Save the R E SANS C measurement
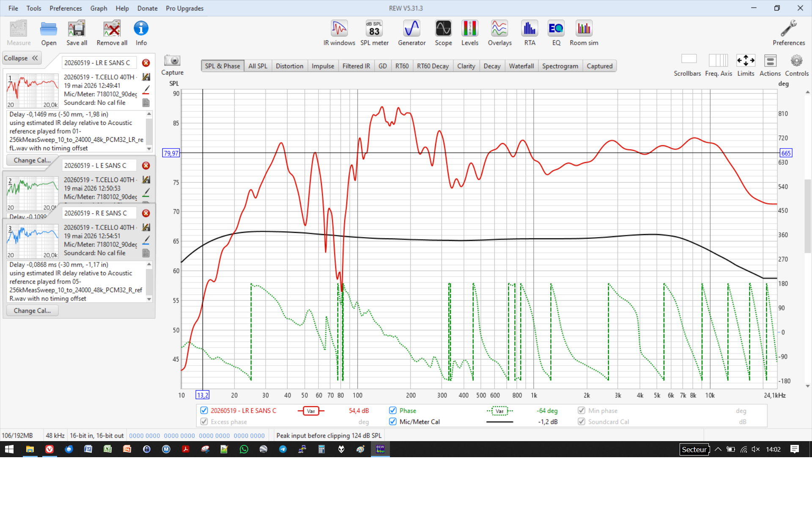Screen dimensions: 812x508 pos(146,227)
